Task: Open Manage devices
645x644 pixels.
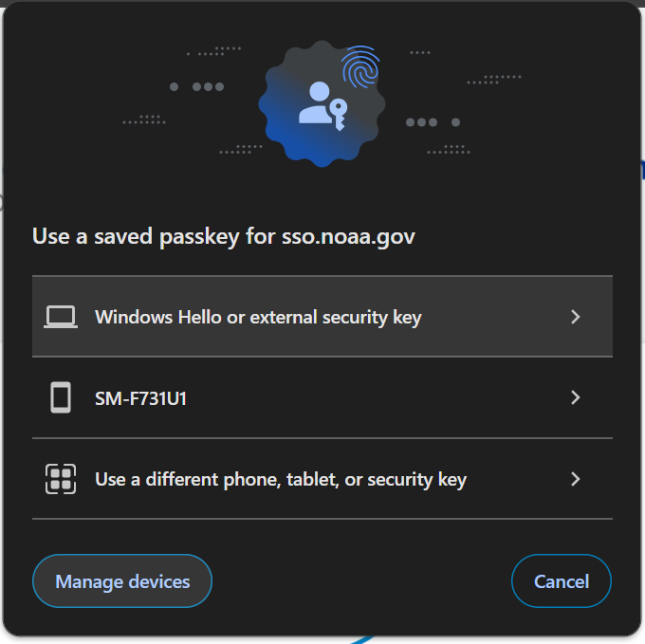Action: click(122, 581)
